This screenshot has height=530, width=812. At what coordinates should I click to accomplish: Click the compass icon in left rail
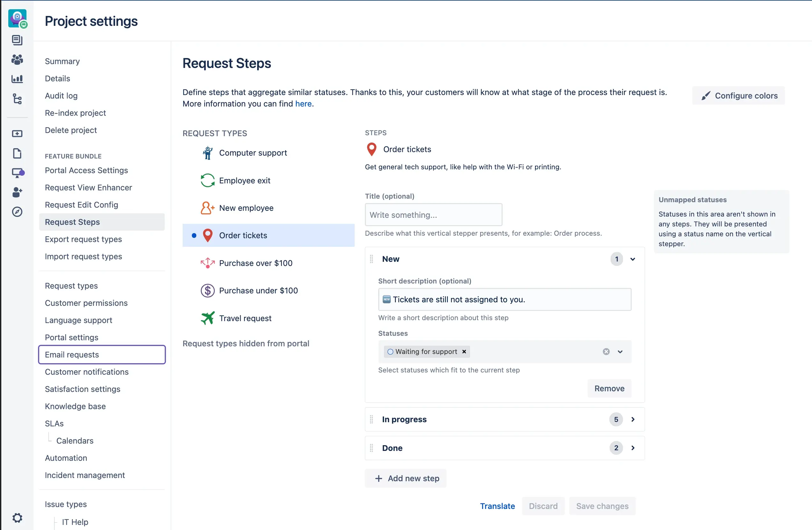tap(17, 212)
